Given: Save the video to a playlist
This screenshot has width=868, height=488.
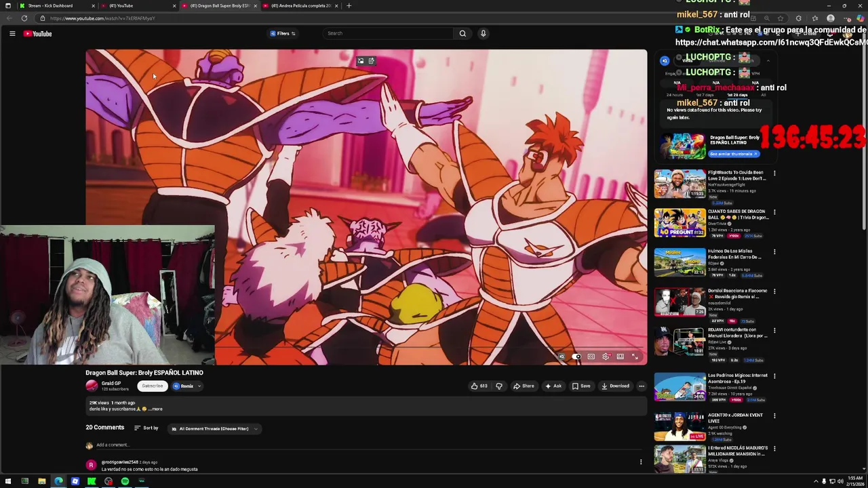Looking at the screenshot, I should (581, 386).
